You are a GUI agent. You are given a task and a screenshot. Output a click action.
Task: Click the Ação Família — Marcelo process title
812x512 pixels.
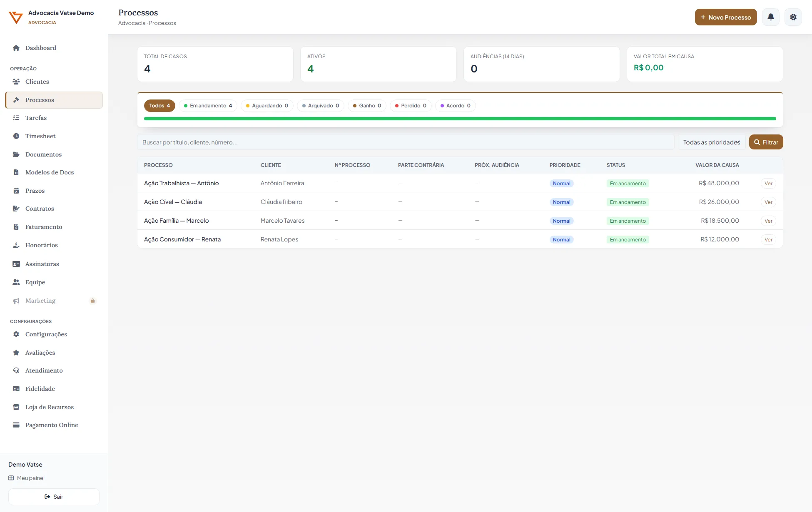176,221
